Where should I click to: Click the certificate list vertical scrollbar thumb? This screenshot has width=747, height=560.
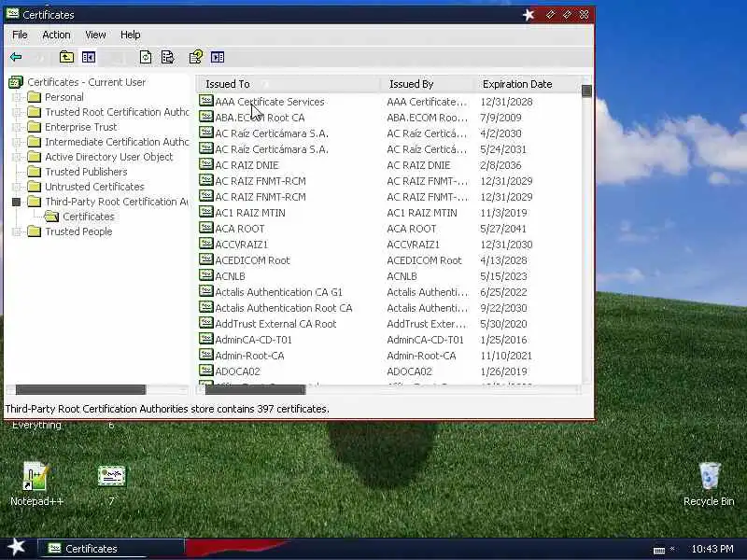click(x=586, y=91)
